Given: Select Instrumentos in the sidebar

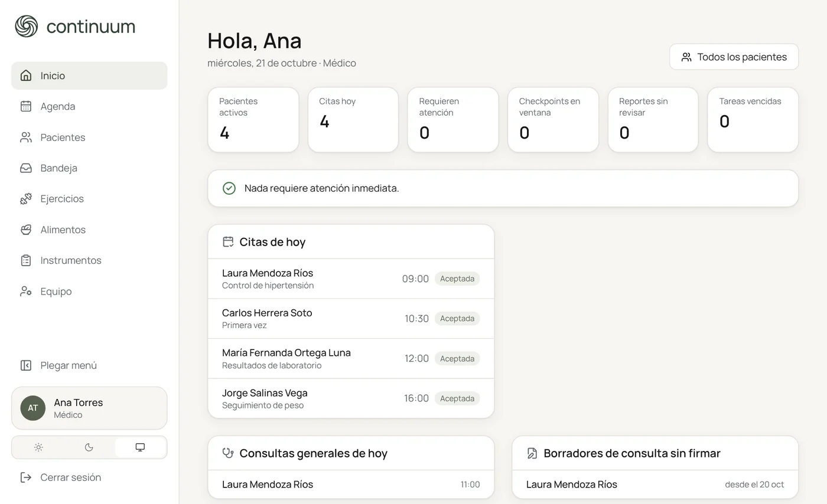Looking at the screenshot, I should [x=89, y=260].
